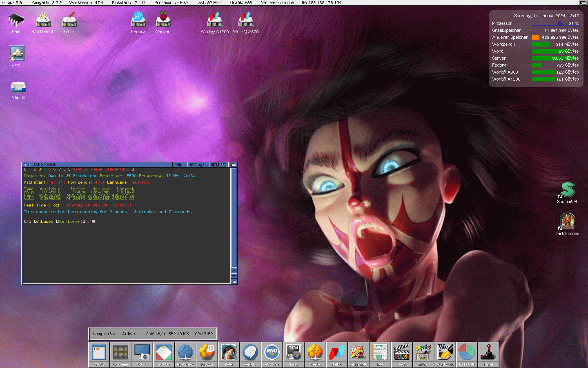
Task: Click the shell scrollbar down arrow
Action: (x=234, y=276)
